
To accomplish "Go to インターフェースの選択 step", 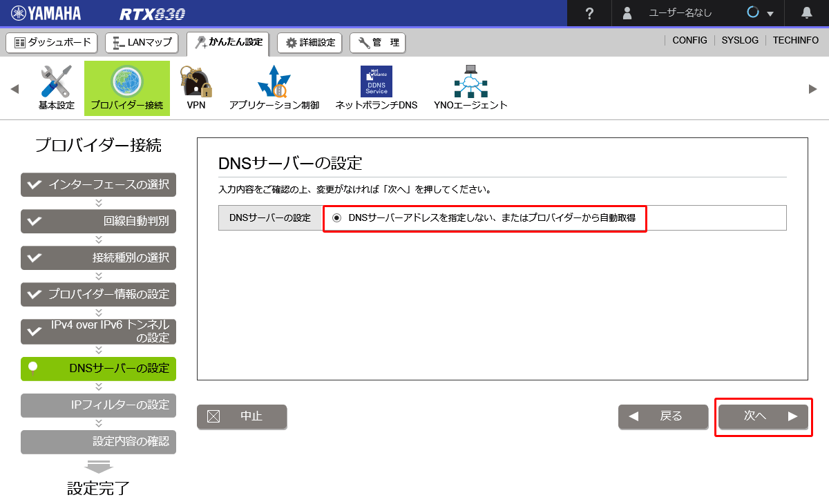I will click(98, 185).
